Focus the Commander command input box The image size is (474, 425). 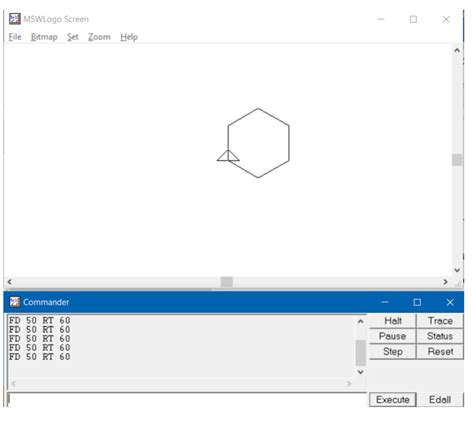click(x=187, y=399)
